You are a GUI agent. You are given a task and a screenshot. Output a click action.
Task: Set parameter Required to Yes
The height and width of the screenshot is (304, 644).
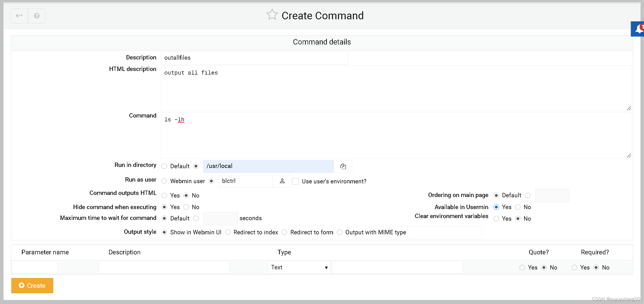574,268
